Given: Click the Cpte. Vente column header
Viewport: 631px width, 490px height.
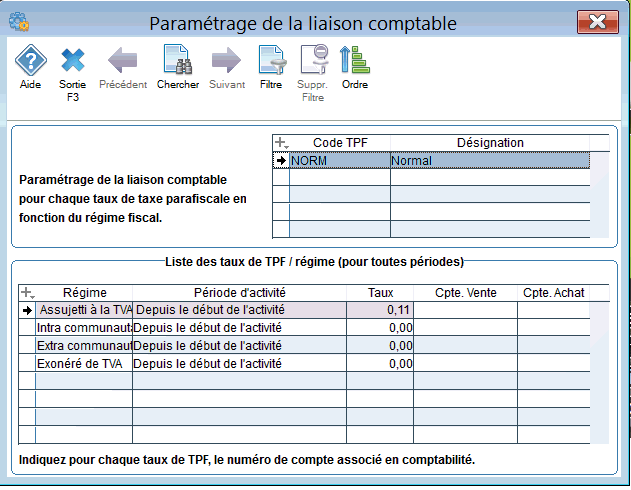Looking at the screenshot, I should (466, 292).
